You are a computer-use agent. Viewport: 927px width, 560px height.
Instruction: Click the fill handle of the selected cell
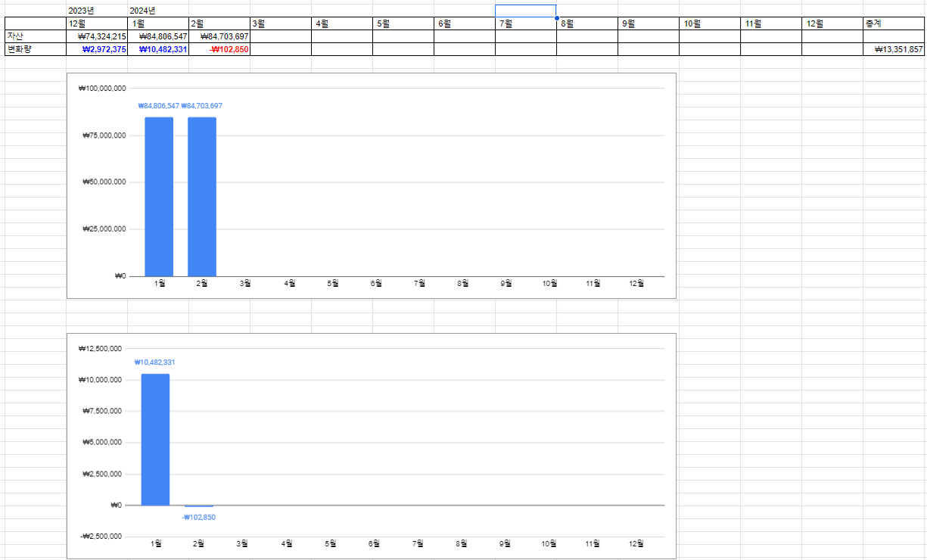pyautogui.click(x=557, y=17)
